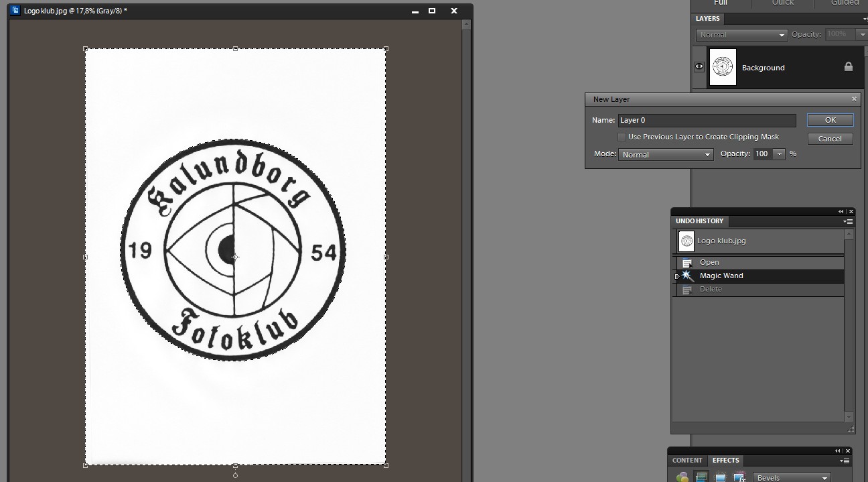Image resolution: width=868 pixels, height=482 pixels.
Task: Click the right-middle handle of the bounding box
Action: [386, 257]
